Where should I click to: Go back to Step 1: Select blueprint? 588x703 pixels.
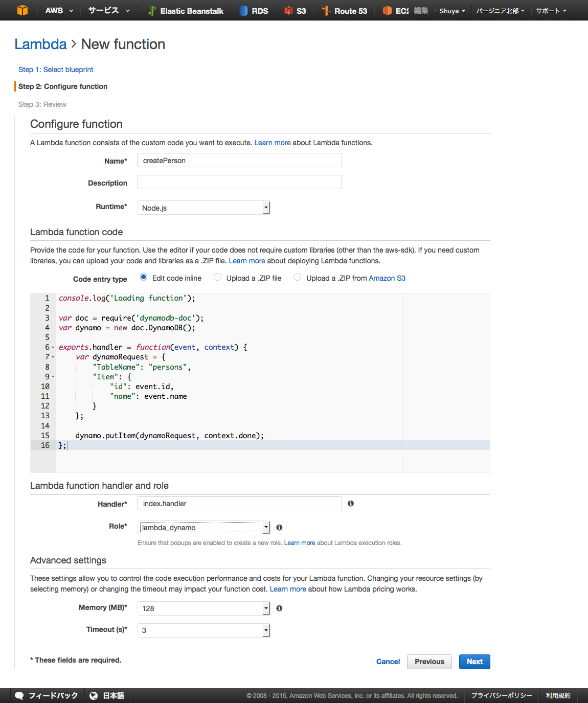click(x=56, y=70)
